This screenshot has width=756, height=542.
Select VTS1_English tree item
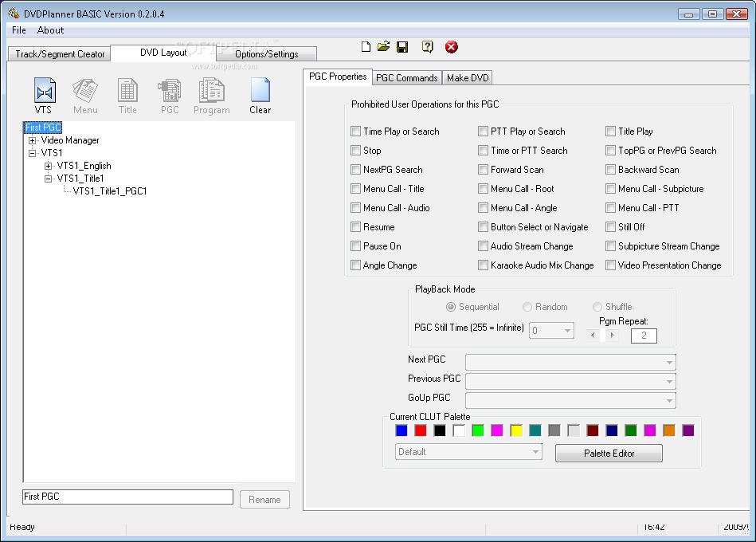[84, 166]
